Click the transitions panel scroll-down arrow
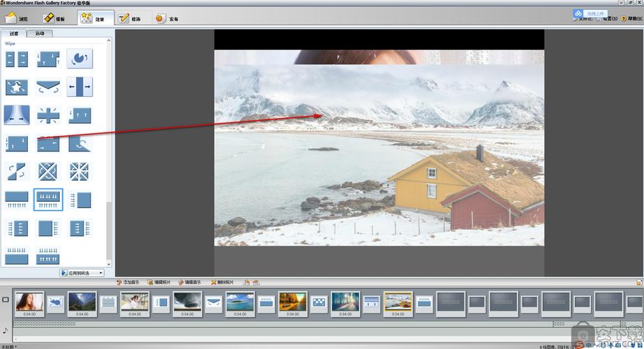This screenshot has height=349, width=644. click(109, 265)
